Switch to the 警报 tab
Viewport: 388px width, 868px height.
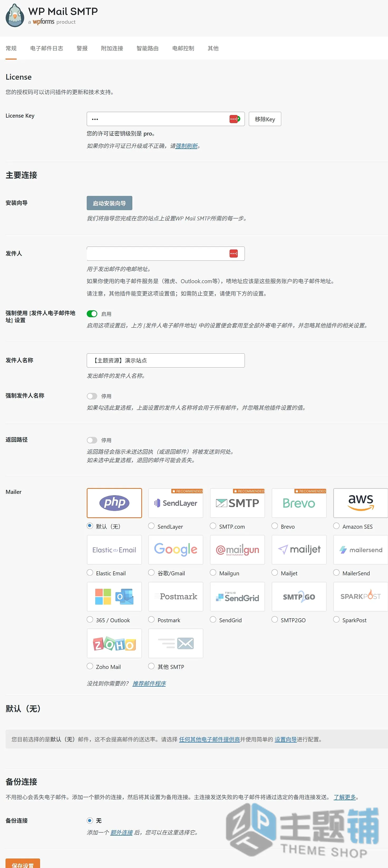pyautogui.click(x=82, y=48)
